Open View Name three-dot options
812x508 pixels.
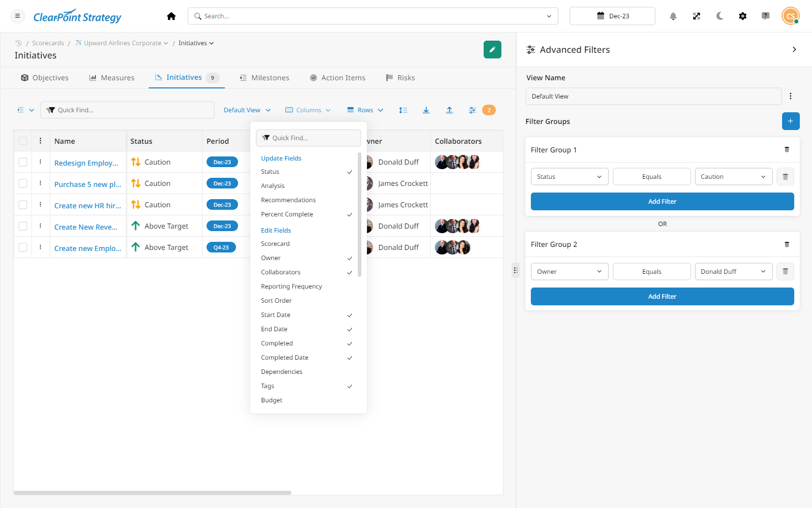click(x=791, y=96)
